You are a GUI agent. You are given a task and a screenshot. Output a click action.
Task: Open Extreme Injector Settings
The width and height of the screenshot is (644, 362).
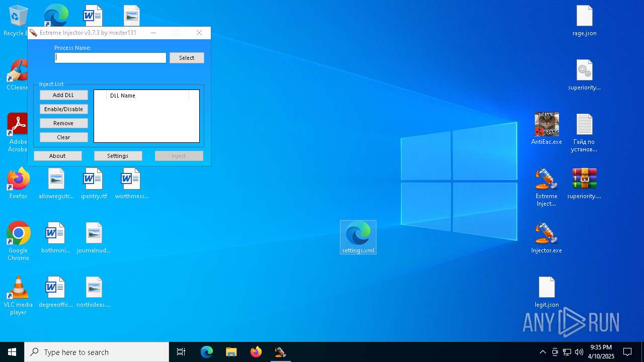[118, 156]
